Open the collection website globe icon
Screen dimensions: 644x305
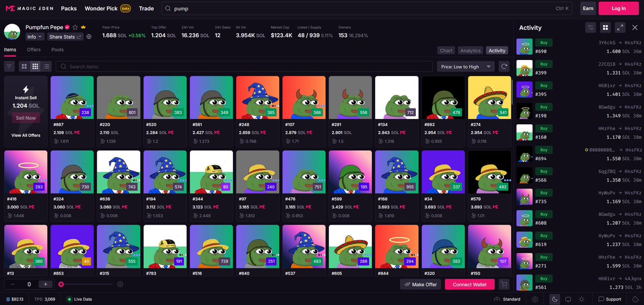click(89, 37)
